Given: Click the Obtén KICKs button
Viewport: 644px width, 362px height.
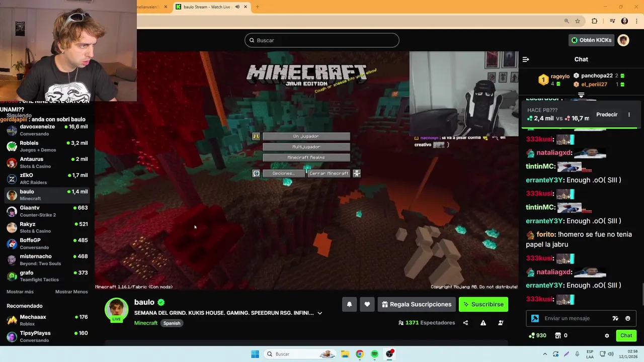Looking at the screenshot, I should pyautogui.click(x=592, y=40).
